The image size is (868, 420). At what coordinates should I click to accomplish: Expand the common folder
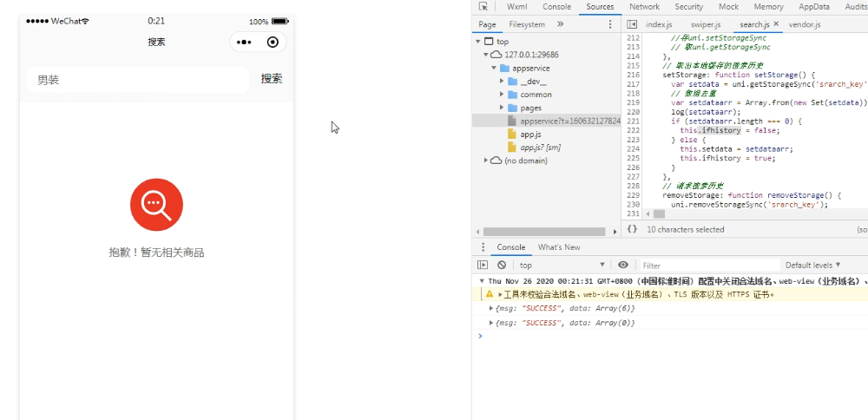pyautogui.click(x=502, y=95)
